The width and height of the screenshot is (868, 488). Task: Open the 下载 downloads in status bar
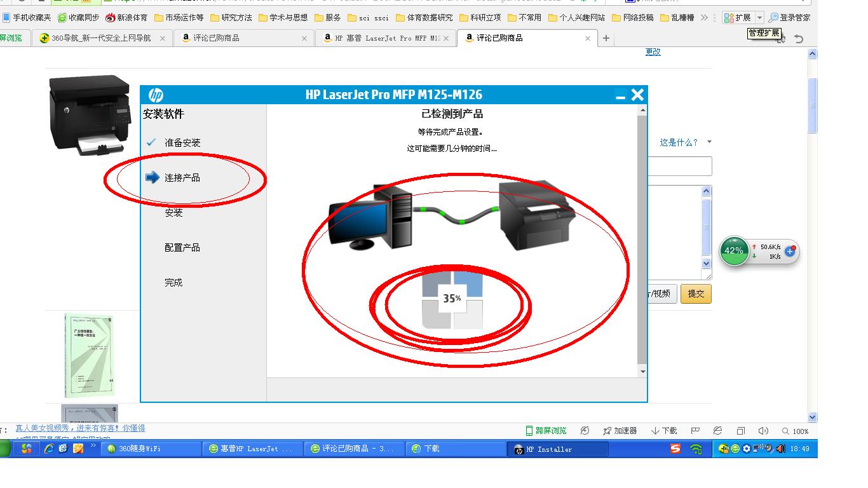tap(664, 431)
